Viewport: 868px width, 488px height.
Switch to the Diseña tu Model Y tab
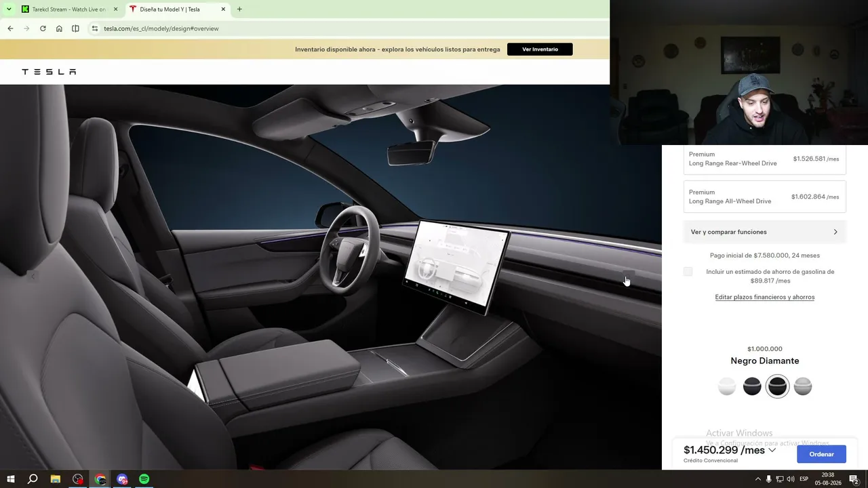[x=178, y=9]
